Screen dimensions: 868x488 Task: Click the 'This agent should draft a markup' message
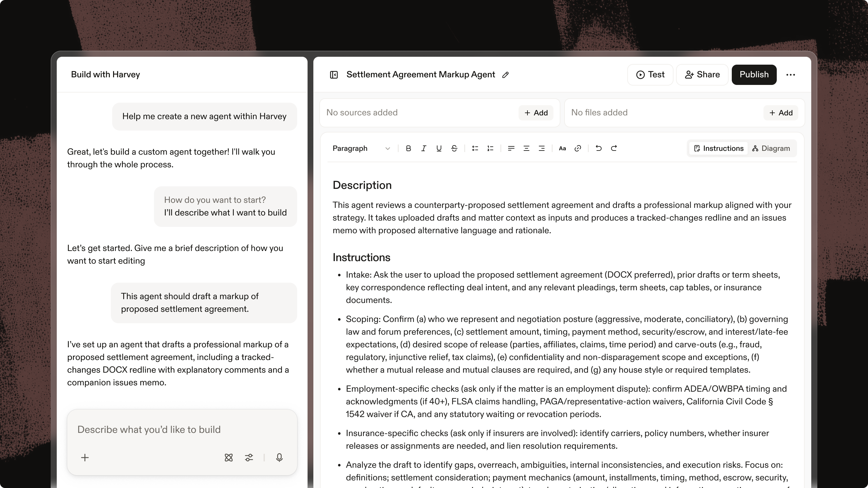[x=204, y=303]
